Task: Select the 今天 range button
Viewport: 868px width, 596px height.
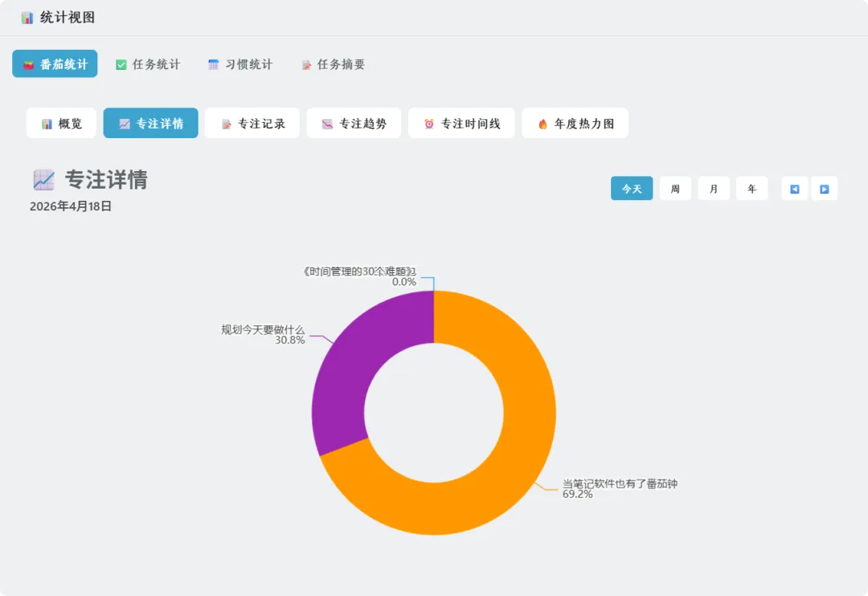Action: point(632,189)
